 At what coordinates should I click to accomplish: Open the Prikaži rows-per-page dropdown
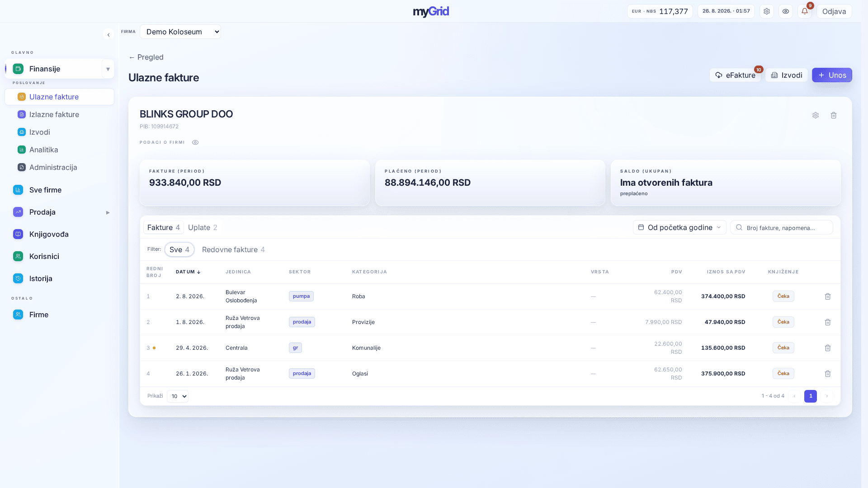click(178, 396)
